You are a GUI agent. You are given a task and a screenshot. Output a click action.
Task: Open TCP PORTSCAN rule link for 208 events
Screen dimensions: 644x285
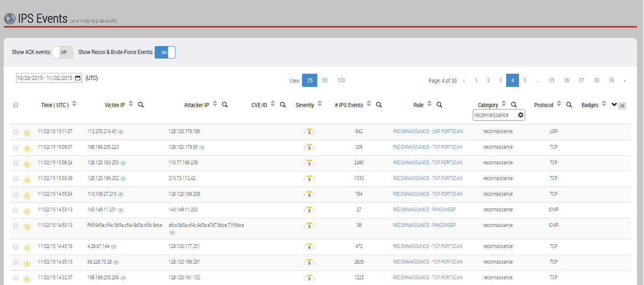click(x=428, y=147)
